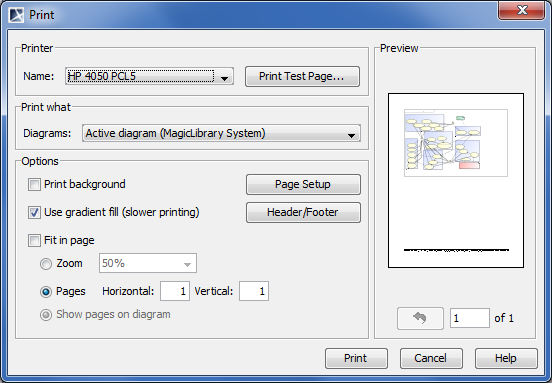
Task: Tick the Fit in page checkbox
Action: [34, 241]
